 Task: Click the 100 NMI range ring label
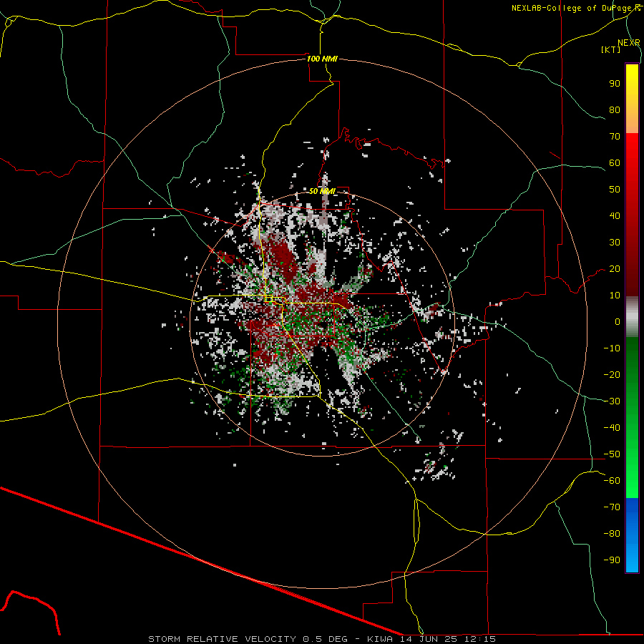322,59
